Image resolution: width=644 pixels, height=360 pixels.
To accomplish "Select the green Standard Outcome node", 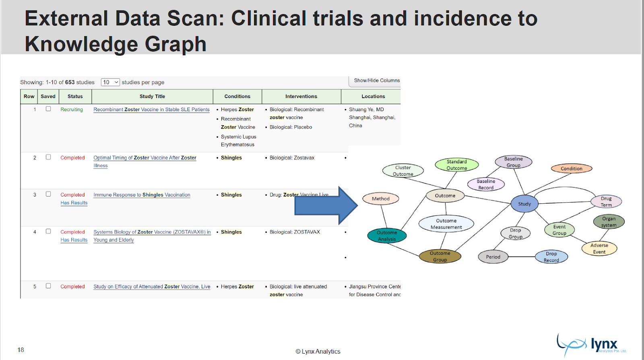I will [457, 165].
